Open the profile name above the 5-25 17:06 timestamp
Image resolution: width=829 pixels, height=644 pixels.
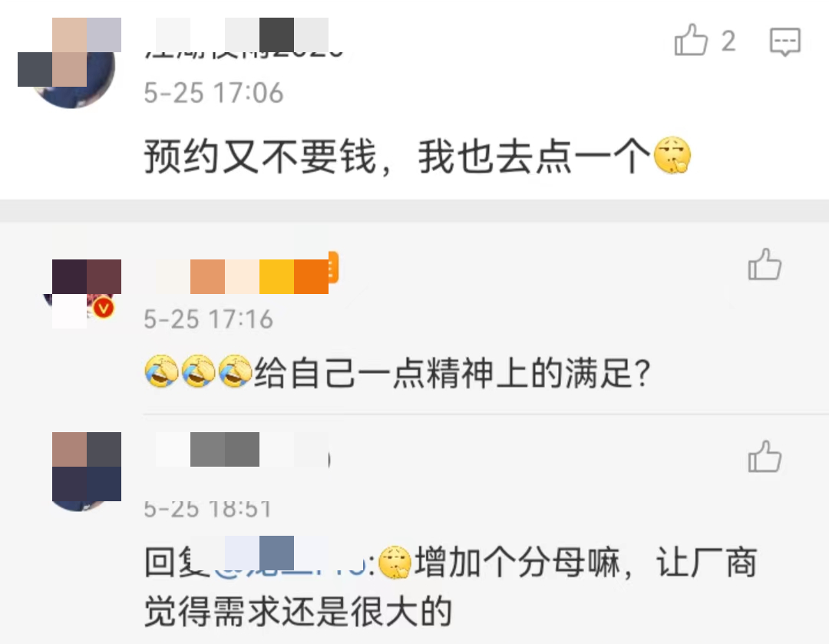pyautogui.click(x=243, y=38)
